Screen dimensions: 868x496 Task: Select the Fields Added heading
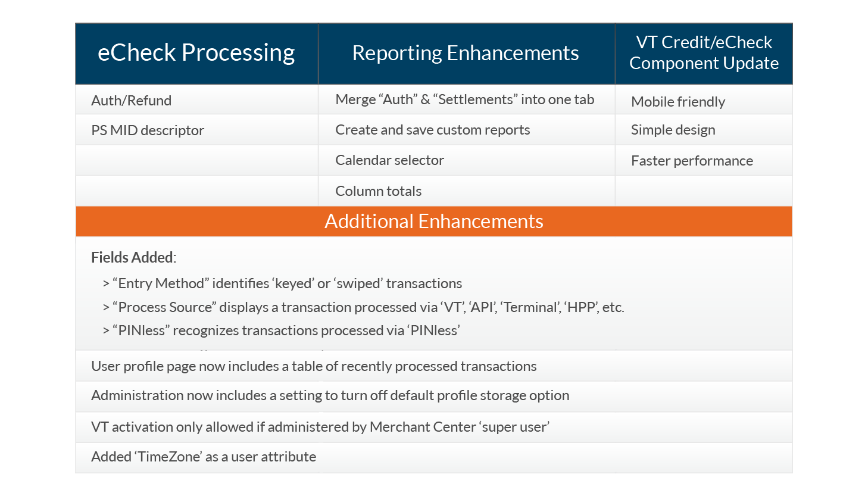[x=134, y=257]
